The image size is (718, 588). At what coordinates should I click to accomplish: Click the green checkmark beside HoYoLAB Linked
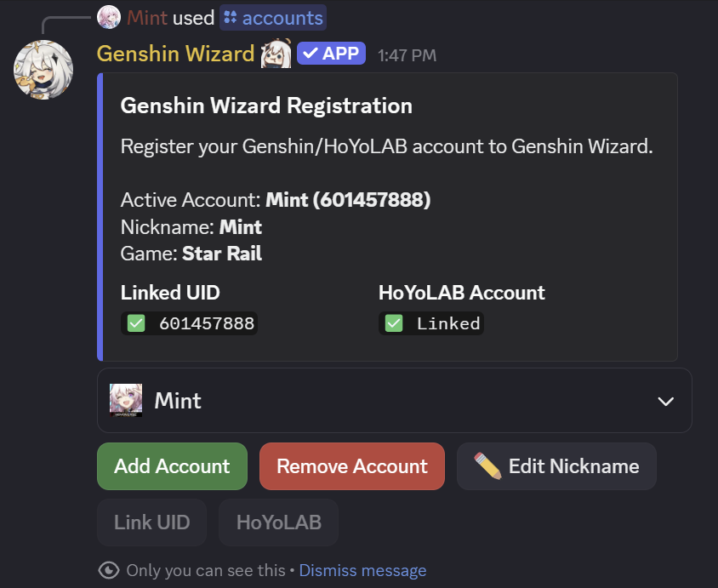coord(392,323)
